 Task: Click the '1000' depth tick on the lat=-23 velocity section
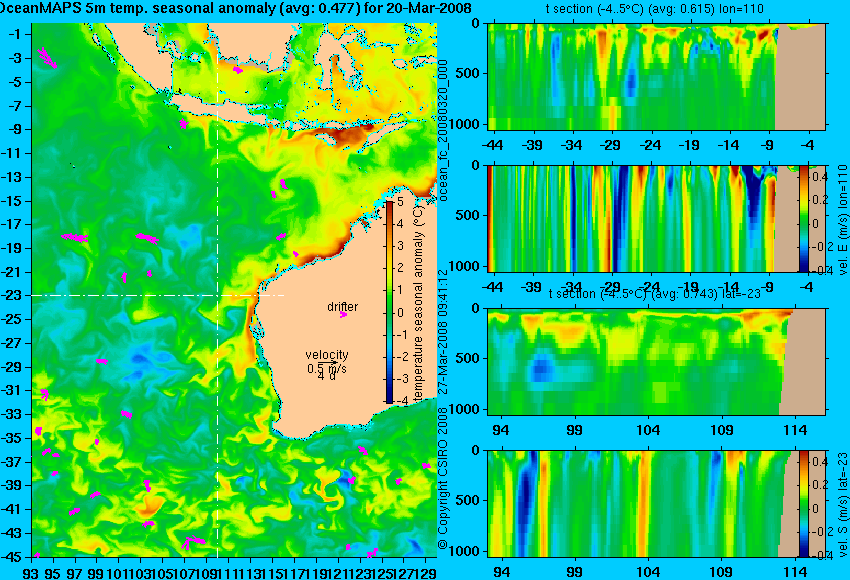[465, 551]
